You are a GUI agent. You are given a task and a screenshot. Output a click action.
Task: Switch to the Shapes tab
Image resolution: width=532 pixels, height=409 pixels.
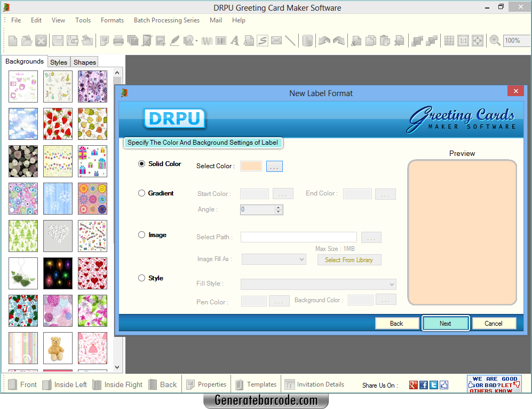click(x=85, y=62)
